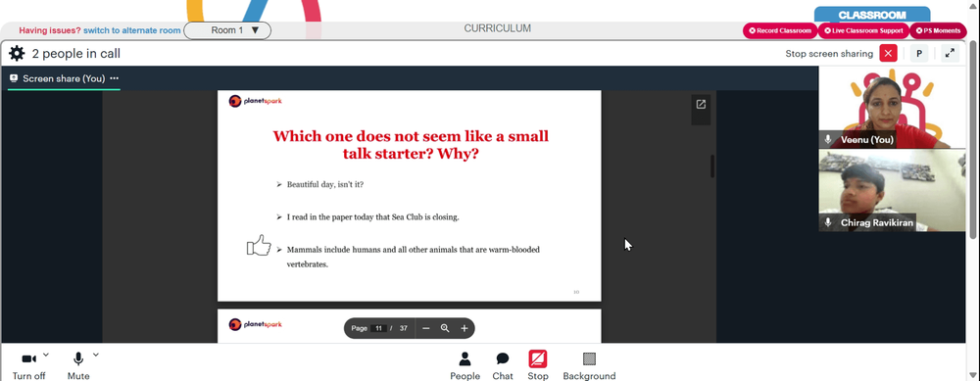Image resolution: width=980 pixels, height=381 pixels.
Task: Open call settings gear icon
Action: pos(17,54)
